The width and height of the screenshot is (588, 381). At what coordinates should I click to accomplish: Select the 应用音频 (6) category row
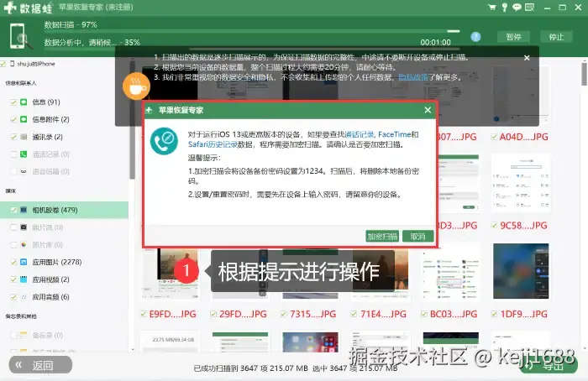coord(64,297)
